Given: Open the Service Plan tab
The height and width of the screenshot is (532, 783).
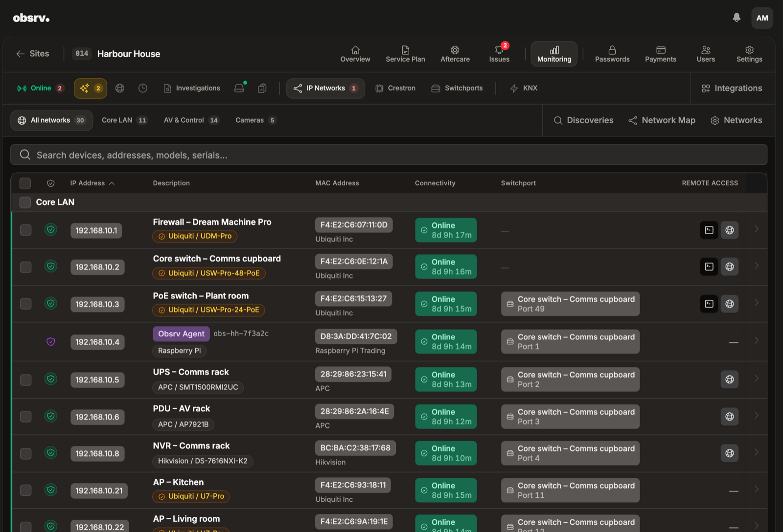Looking at the screenshot, I should 405,54.
